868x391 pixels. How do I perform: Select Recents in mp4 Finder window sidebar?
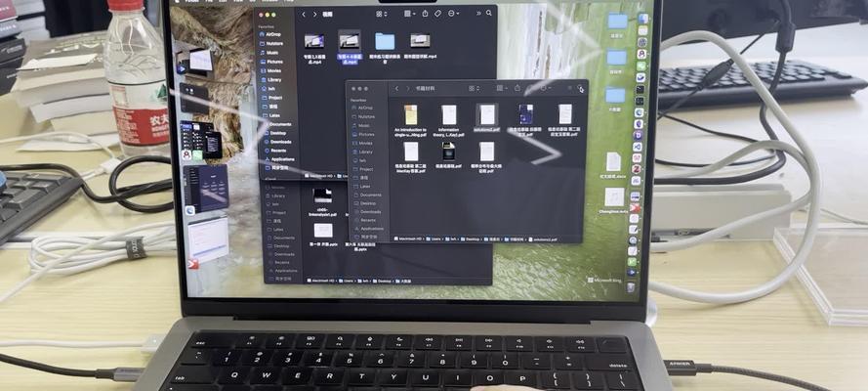(x=275, y=151)
